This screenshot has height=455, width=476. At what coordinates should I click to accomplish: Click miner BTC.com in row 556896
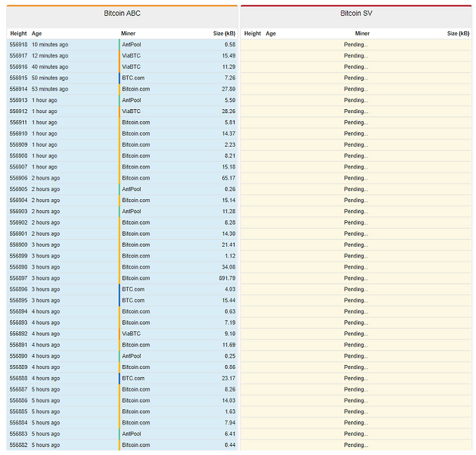134,290
